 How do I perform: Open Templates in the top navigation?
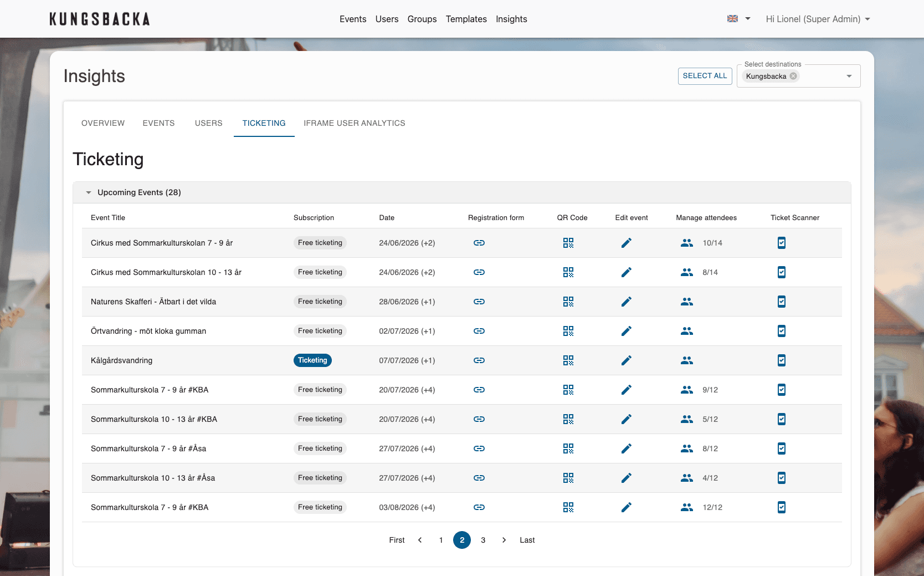(x=466, y=19)
